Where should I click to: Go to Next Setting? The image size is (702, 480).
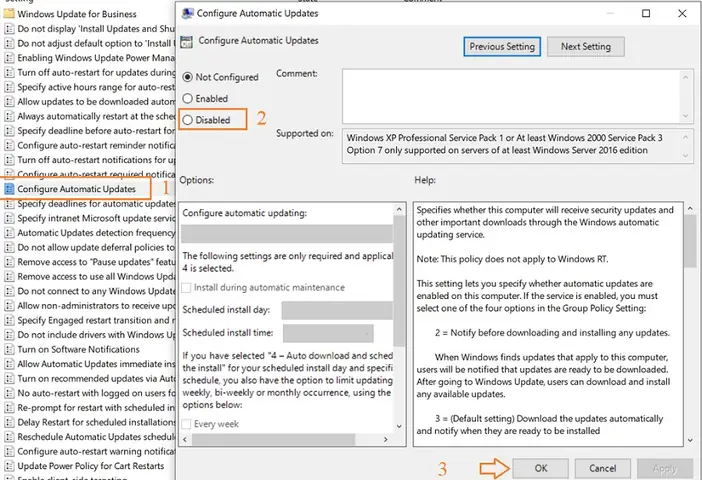click(x=586, y=47)
